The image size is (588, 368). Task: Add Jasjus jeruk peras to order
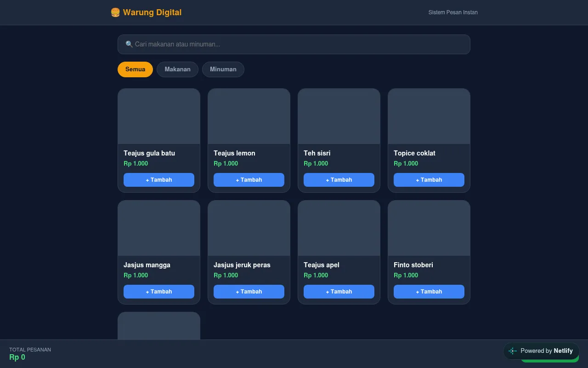click(x=249, y=292)
